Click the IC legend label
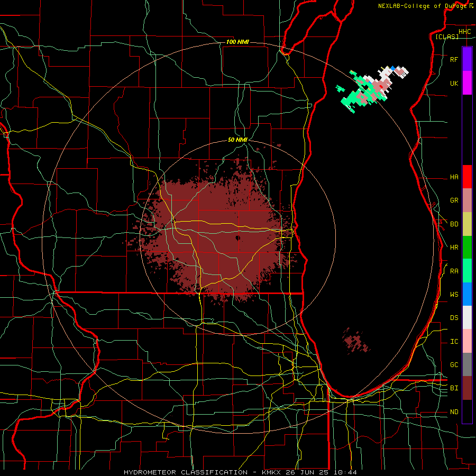 pyautogui.click(x=454, y=342)
